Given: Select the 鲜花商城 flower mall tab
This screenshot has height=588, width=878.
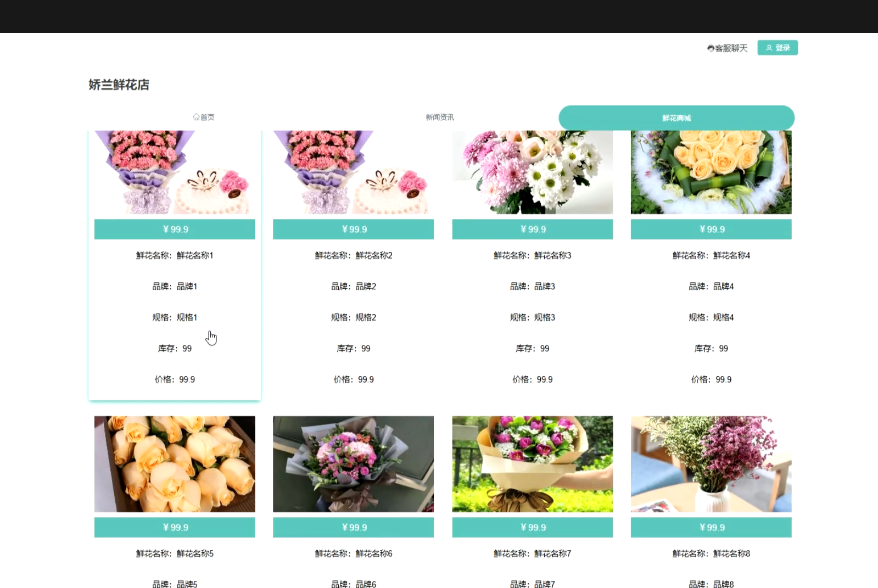Looking at the screenshot, I should [x=676, y=117].
